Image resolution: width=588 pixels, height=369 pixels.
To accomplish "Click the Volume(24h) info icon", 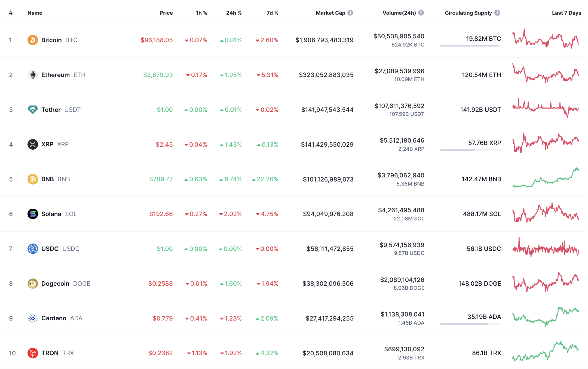I will 421,13.
